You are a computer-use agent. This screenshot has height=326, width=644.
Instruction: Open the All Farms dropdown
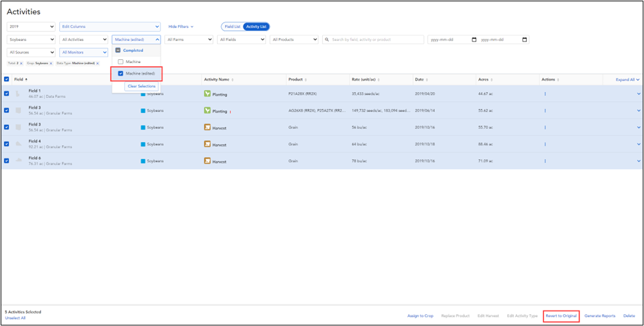click(189, 40)
